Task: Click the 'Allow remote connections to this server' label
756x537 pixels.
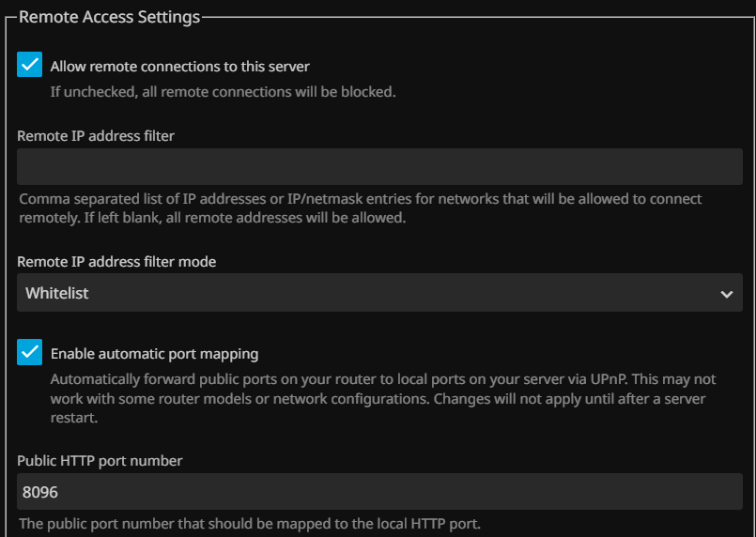Action: click(179, 67)
